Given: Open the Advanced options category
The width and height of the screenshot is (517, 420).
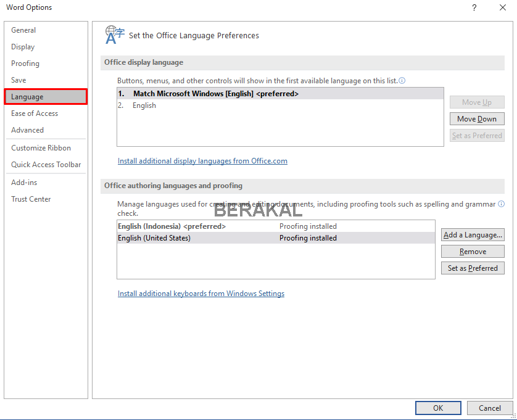Looking at the screenshot, I should [46, 130].
